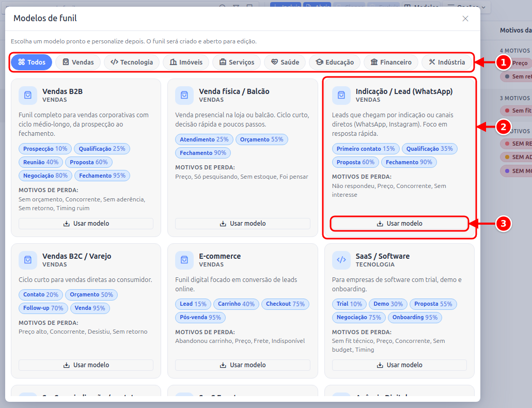Viewport: 532px width, 408px height.
Task: Click the Vendas B2C / Varejo card icon
Action: pos(28,260)
